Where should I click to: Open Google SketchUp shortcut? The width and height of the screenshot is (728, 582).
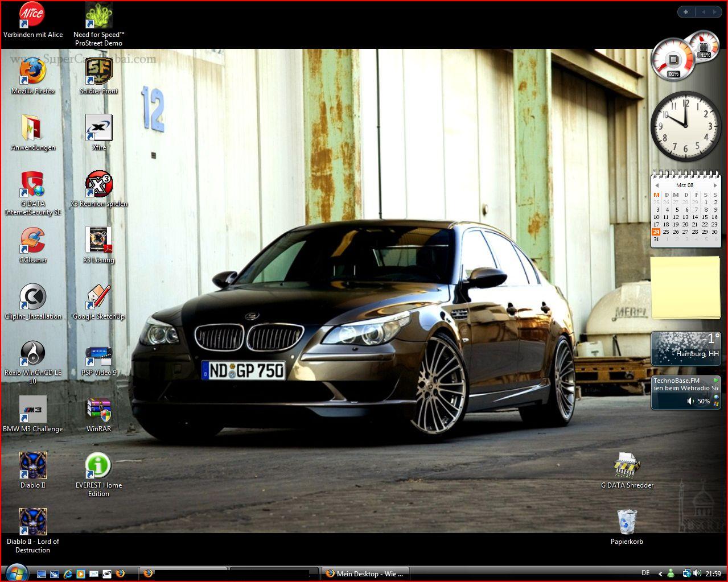(x=98, y=297)
